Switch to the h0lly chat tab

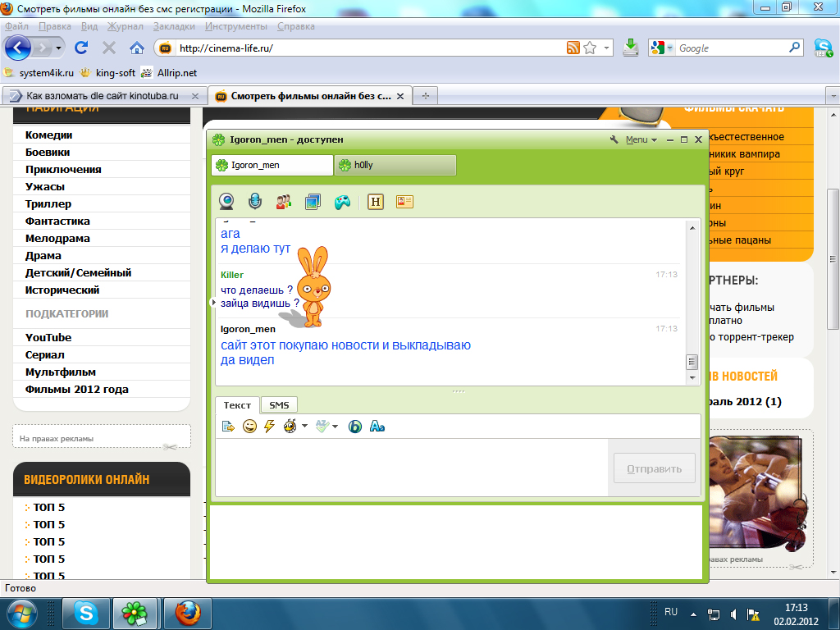point(395,165)
